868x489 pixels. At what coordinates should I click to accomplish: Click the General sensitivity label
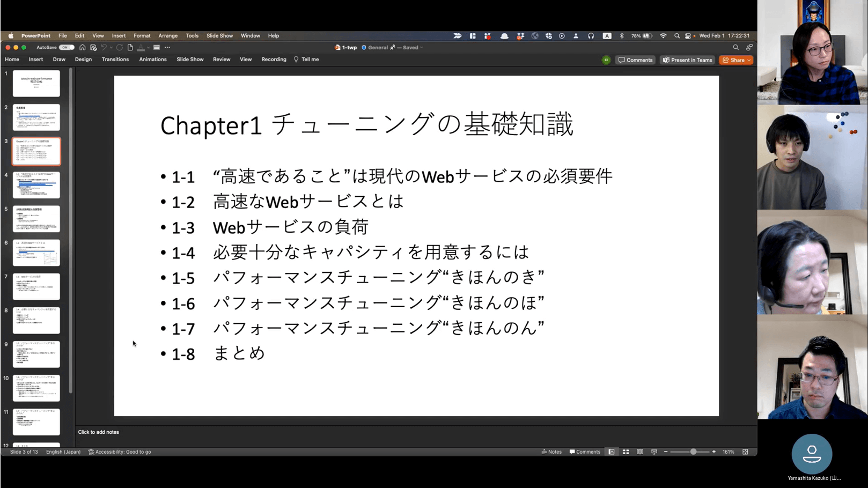[x=374, y=47]
